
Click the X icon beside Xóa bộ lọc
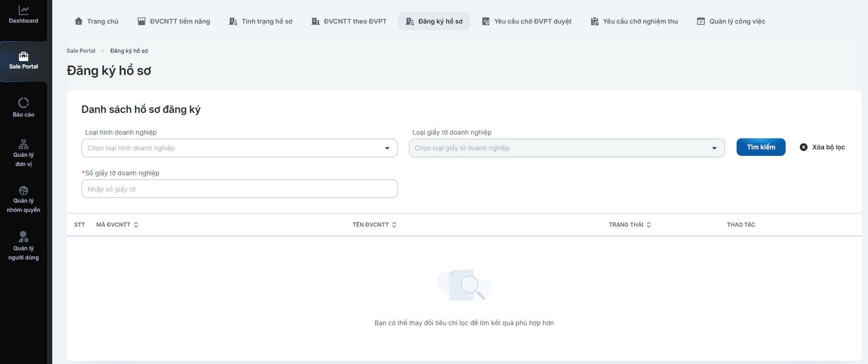(804, 147)
